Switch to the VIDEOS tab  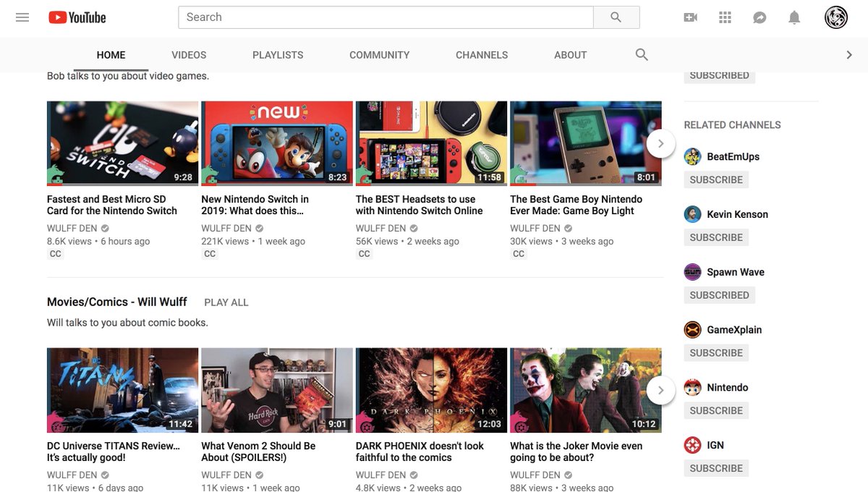tap(189, 55)
